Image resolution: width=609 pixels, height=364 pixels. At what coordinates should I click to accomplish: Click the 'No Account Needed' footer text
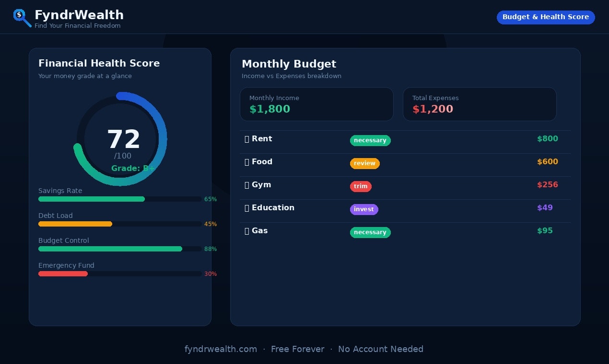(x=381, y=349)
